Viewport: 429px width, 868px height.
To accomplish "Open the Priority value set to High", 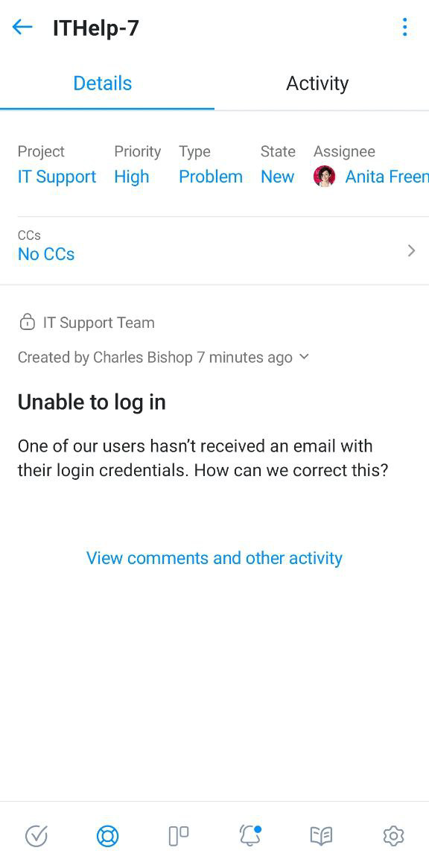I will 132,177.
